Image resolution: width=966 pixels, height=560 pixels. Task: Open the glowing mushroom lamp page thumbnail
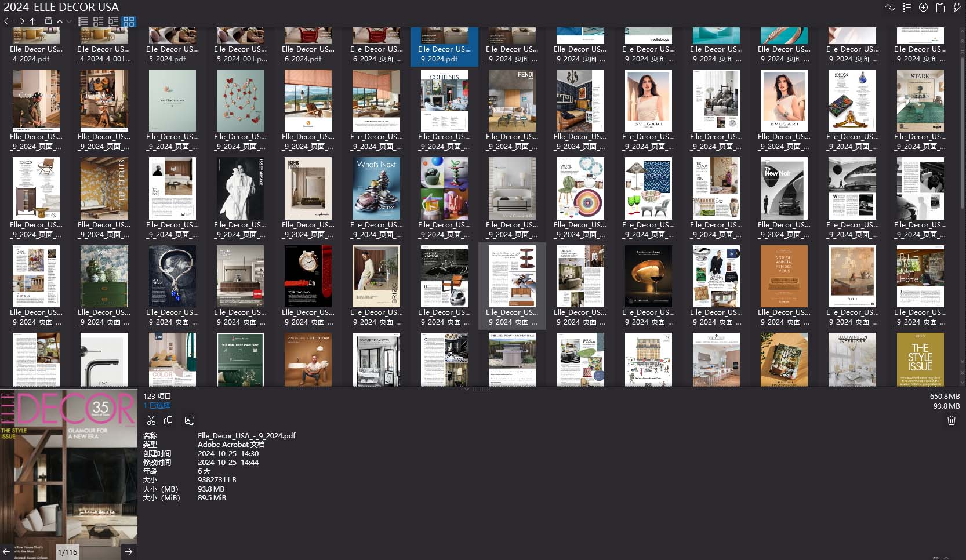tap(648, 276)
